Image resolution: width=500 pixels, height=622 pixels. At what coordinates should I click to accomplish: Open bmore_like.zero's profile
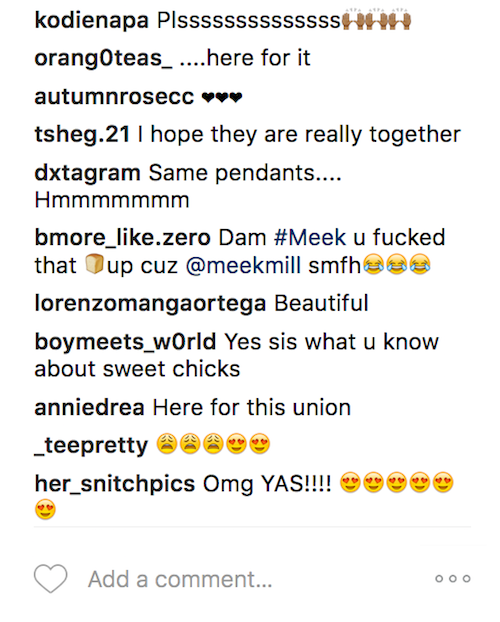122,238
